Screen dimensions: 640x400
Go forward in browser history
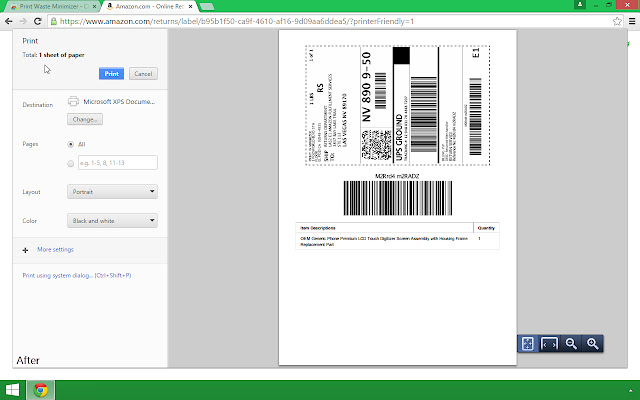click(23, 21)
